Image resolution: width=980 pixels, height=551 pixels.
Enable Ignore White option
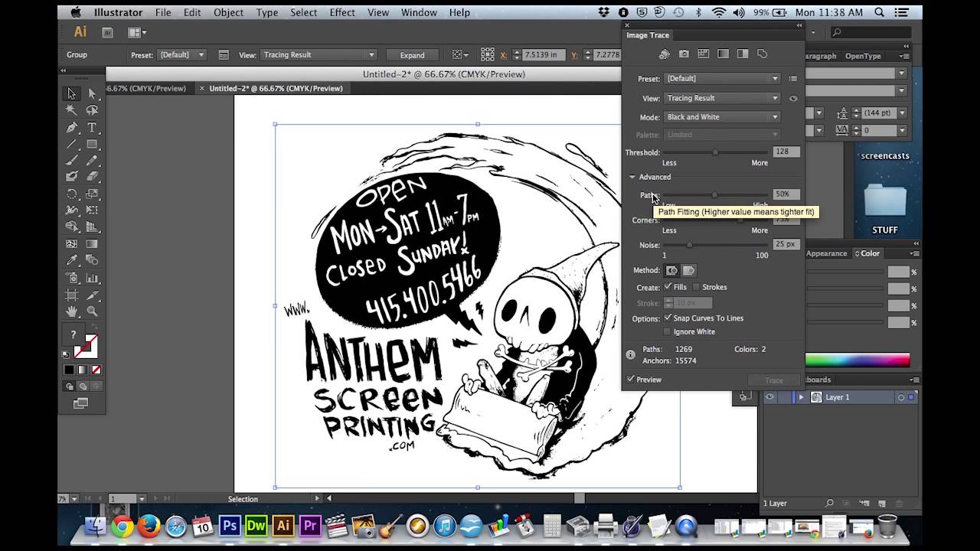tap(667, 331)
